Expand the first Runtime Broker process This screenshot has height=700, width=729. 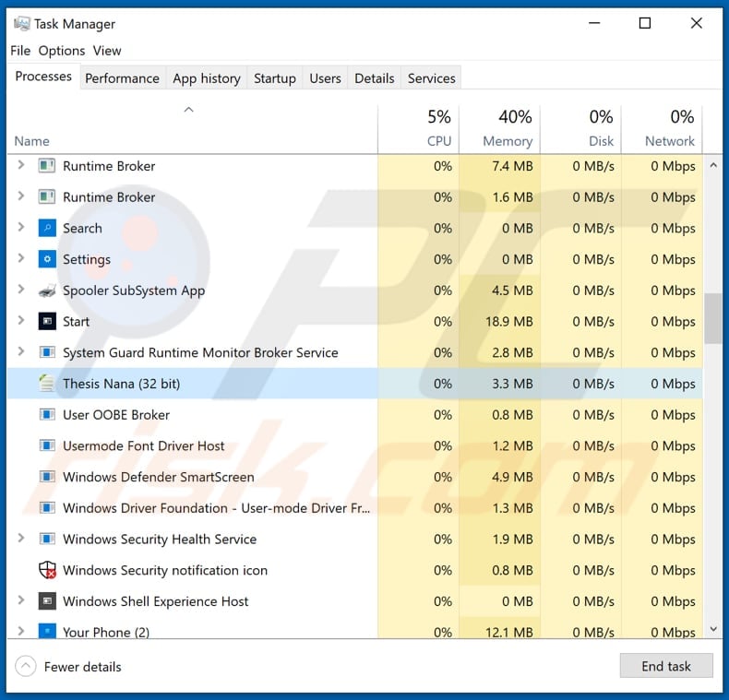click(x=20, y=165)
